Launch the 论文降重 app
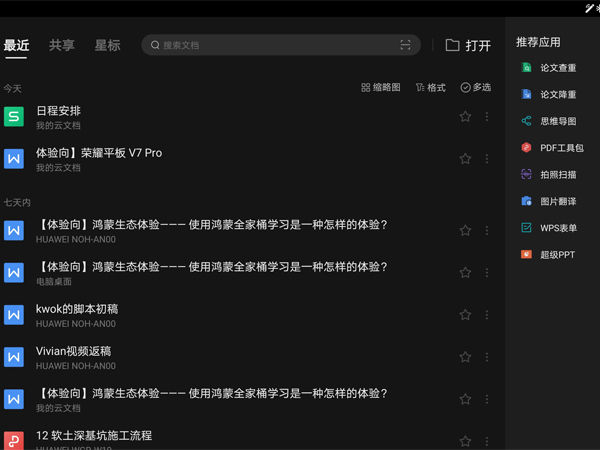Screen dimensions: 600x450 point(549,94)
